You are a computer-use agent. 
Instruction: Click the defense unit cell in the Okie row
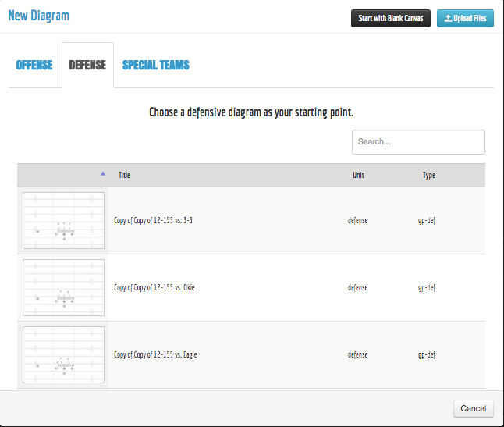coord(357,288)
